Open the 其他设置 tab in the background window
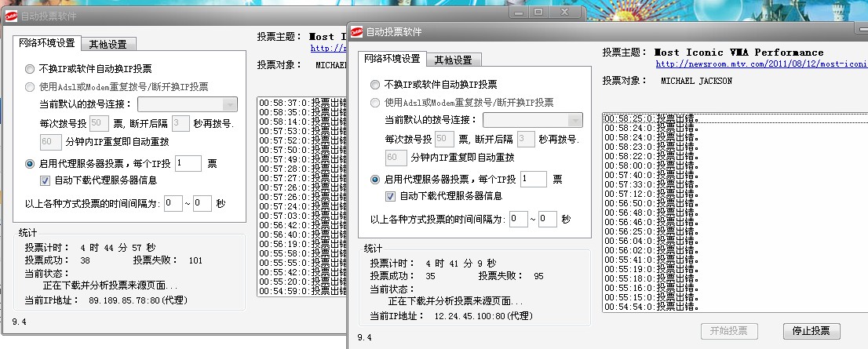Image resolution: width=868 pixels, height=349 pixels. click(x=112, y=44)
